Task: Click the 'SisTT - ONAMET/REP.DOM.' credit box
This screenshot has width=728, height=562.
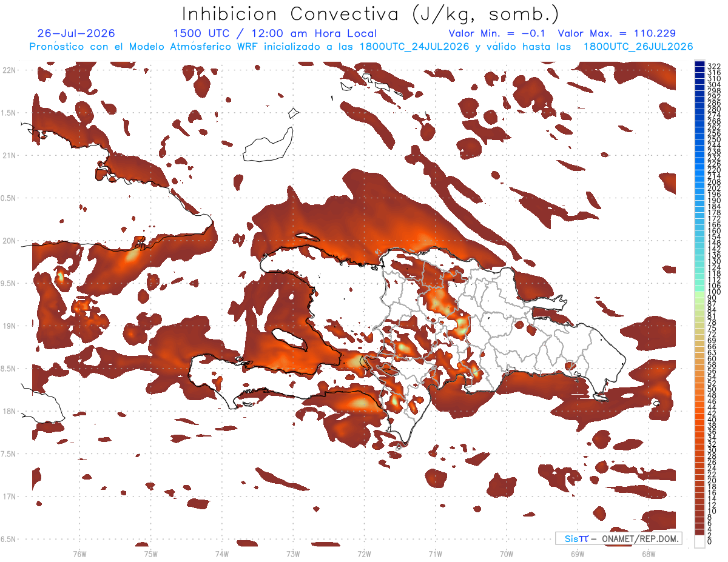Action: pos(619,538)
